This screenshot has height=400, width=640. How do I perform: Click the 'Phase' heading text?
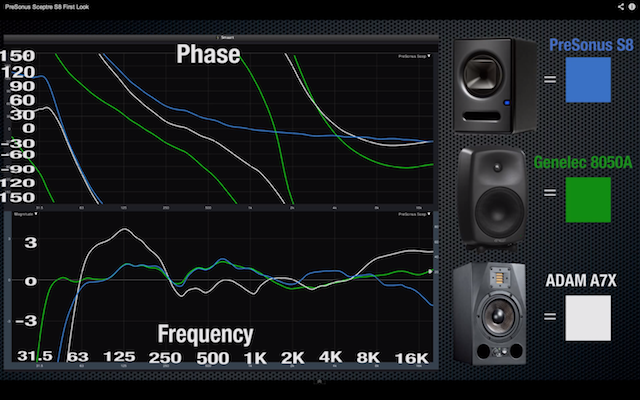point(208,54)
